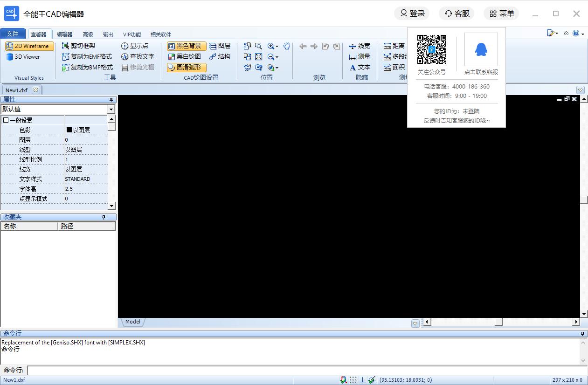Toggle the Smooth Arc (圆滑弧形) option
Viewport: 588px width, 385px height.
click(x=186, y=67)
